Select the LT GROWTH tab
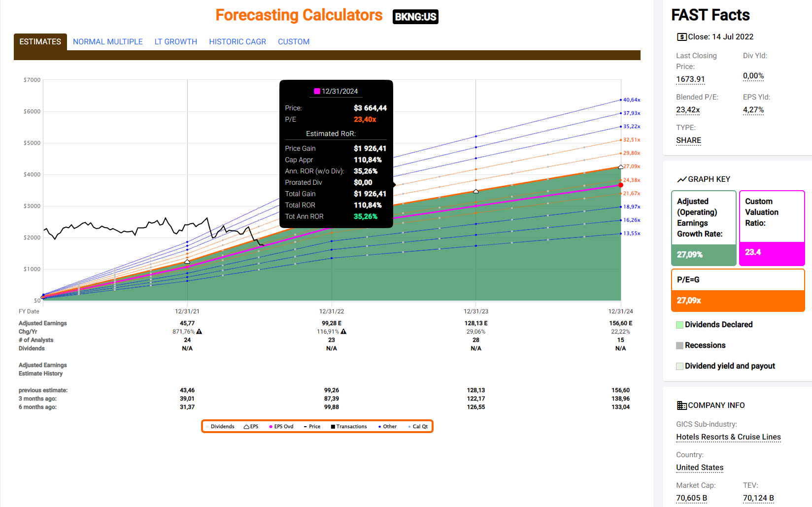This screenshot has width=812, height=507. [x=175, y=42]
